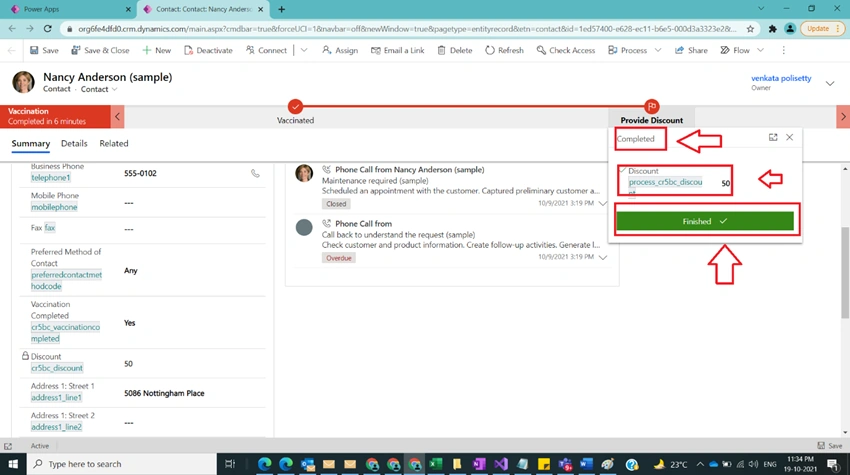The height and width of the screenshot is (475, 850).
Task: Click the Discount field value 50 in flyout
Action: (x=725, y=183)
